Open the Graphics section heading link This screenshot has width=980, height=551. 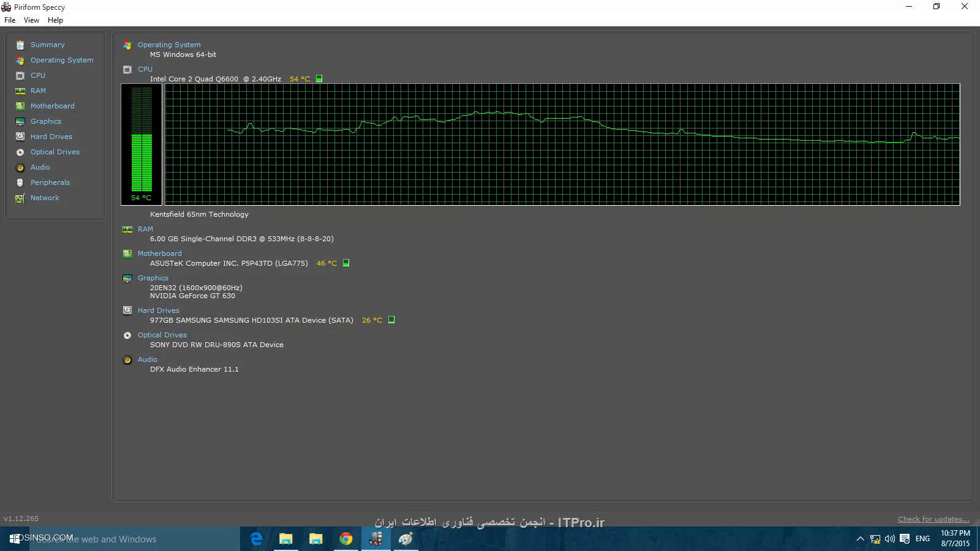153,278
